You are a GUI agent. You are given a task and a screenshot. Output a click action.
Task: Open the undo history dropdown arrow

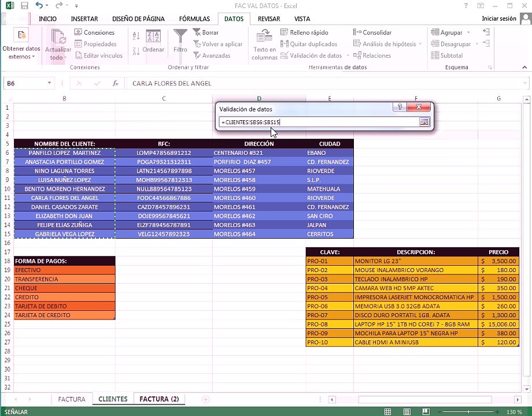[47, 6]
